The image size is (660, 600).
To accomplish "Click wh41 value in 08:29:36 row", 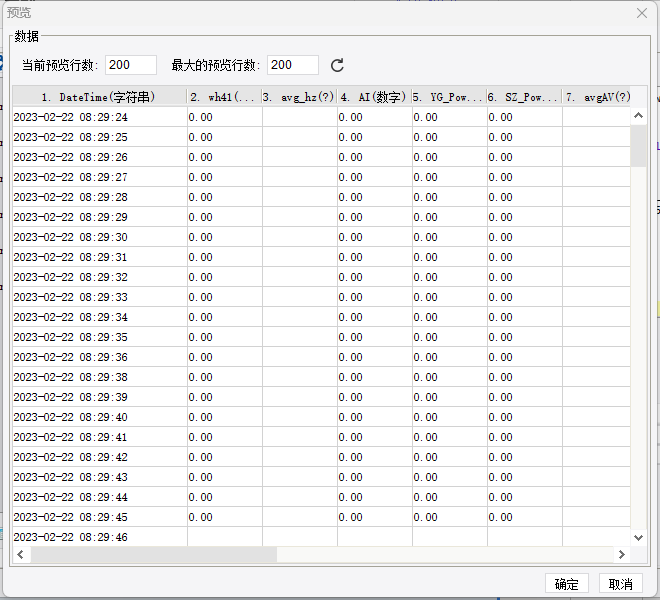I will point(225,357).
